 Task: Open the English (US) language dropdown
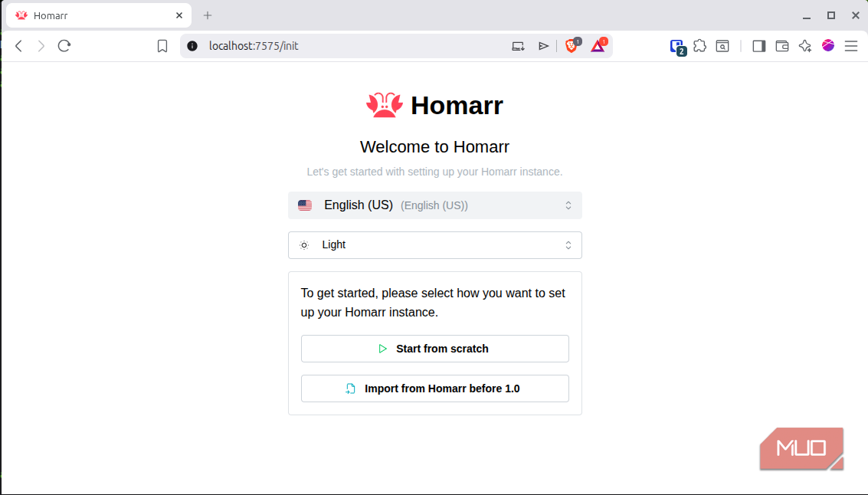coord(435,205)
